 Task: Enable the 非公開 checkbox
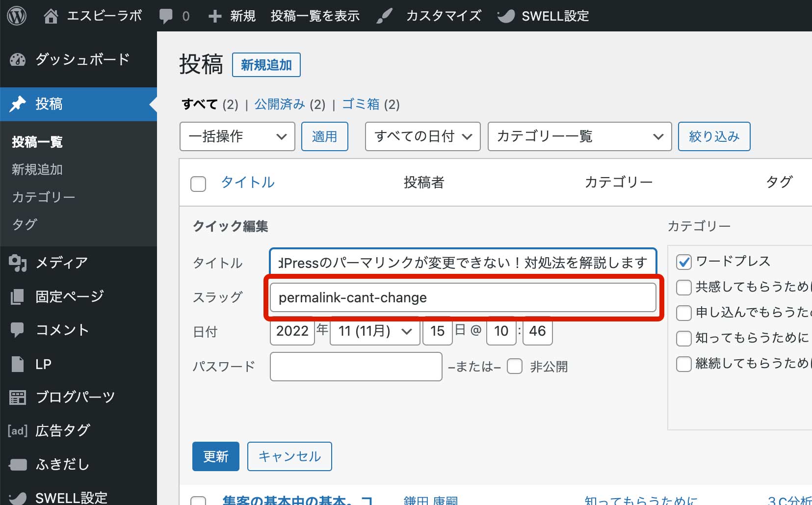click(x=514, y=366)
